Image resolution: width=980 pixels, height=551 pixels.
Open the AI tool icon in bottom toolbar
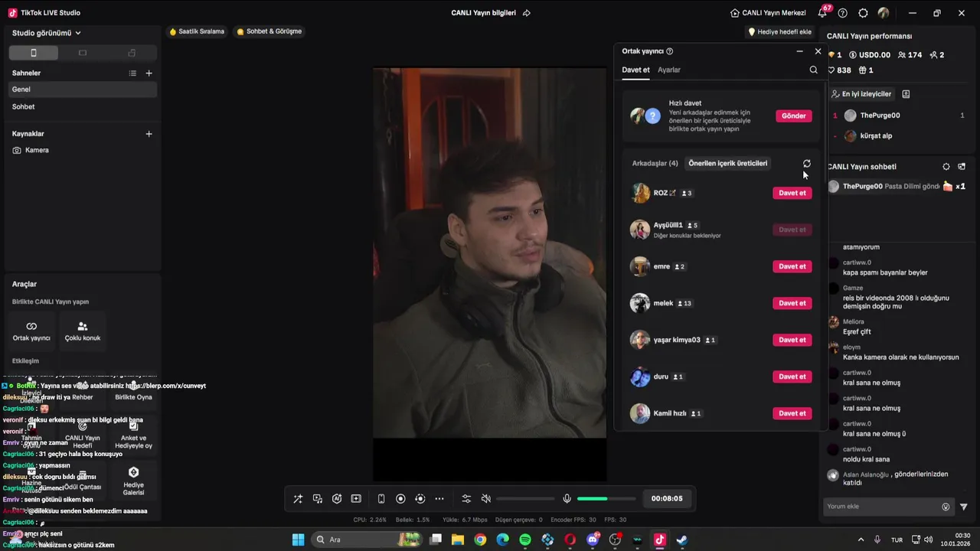click(x=337, y=499)
